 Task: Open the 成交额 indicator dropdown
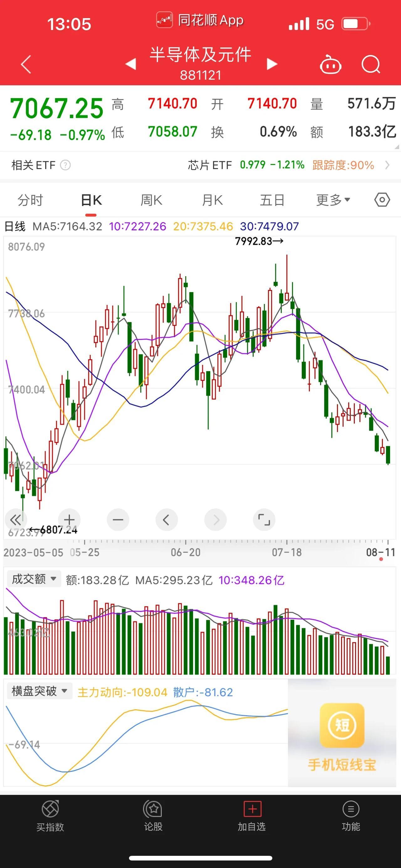34,579
